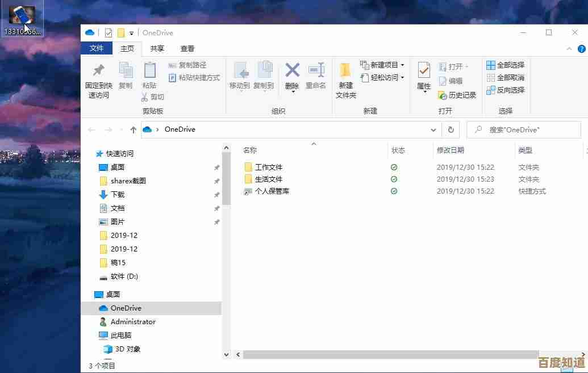Click the red Delete X icon

(292, 70)
